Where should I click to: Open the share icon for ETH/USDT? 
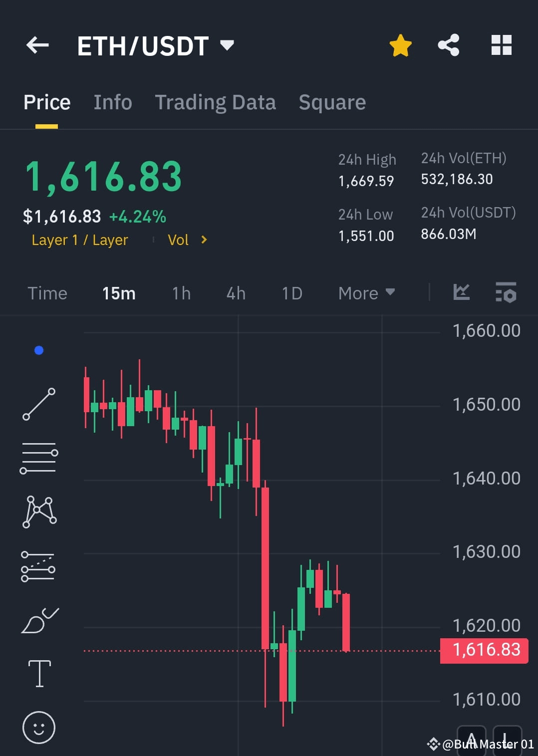tap(448, 45)
